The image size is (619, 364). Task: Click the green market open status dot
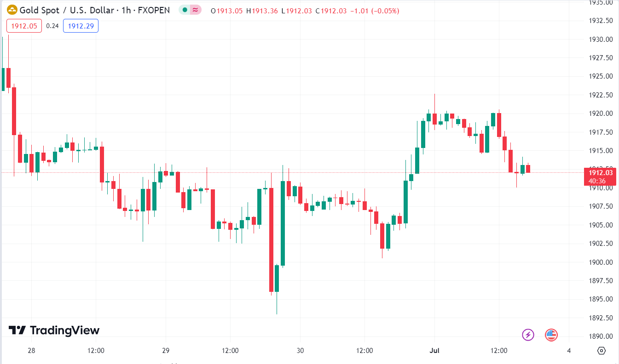[x=185, y=10]
